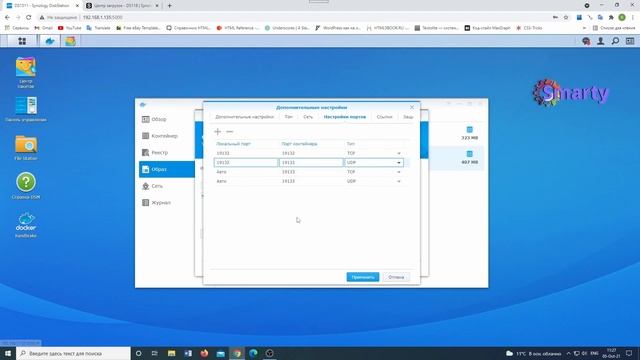Close the Advanced Settings dialog
Image resolution: width=640 pixels, height=360 pixels.
pyautogui.click(x=411, y=107)
